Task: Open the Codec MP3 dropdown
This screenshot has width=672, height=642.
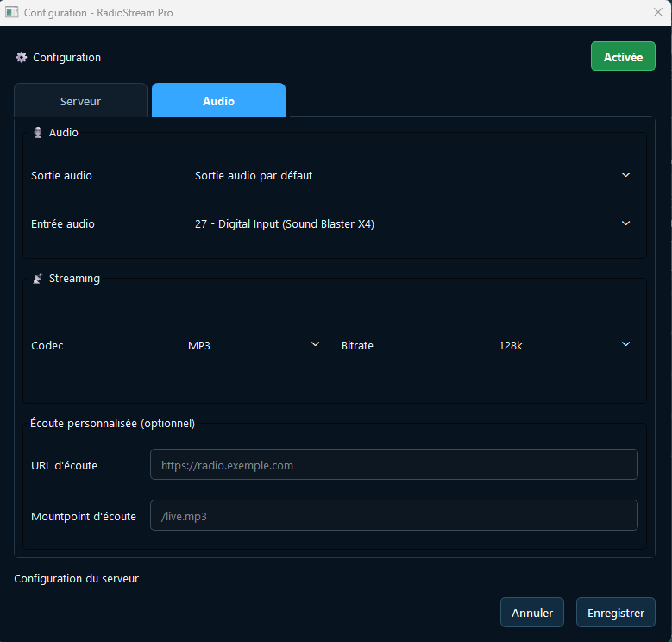Action: click(x=254, y=345)
